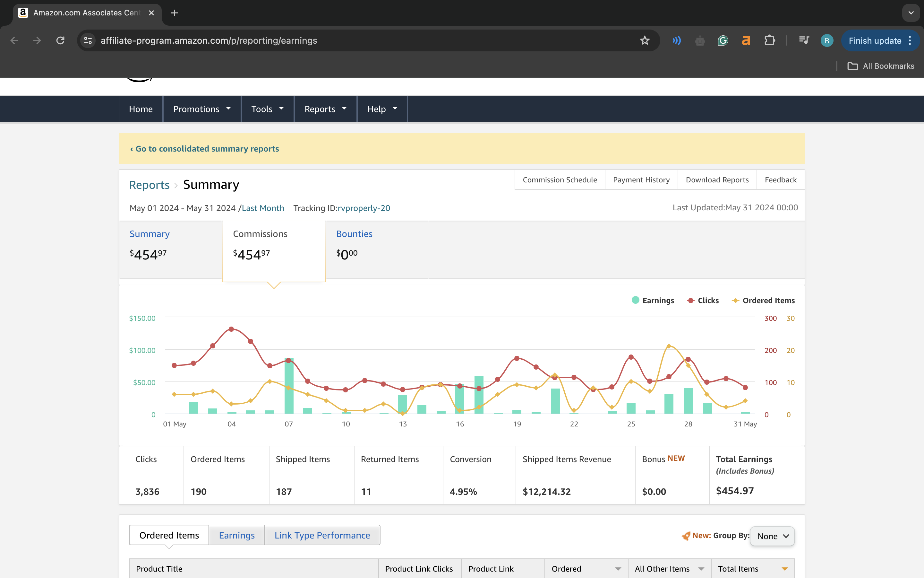Viewport: 924px width, 578px height.
Task: Open the Payment History tab
Action: click(x=641, y=180)
